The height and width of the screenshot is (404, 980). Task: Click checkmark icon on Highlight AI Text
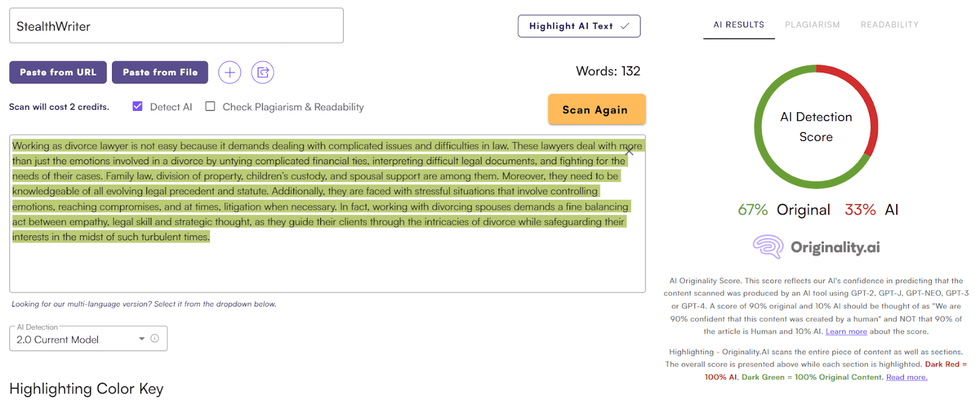pos(625,26)
